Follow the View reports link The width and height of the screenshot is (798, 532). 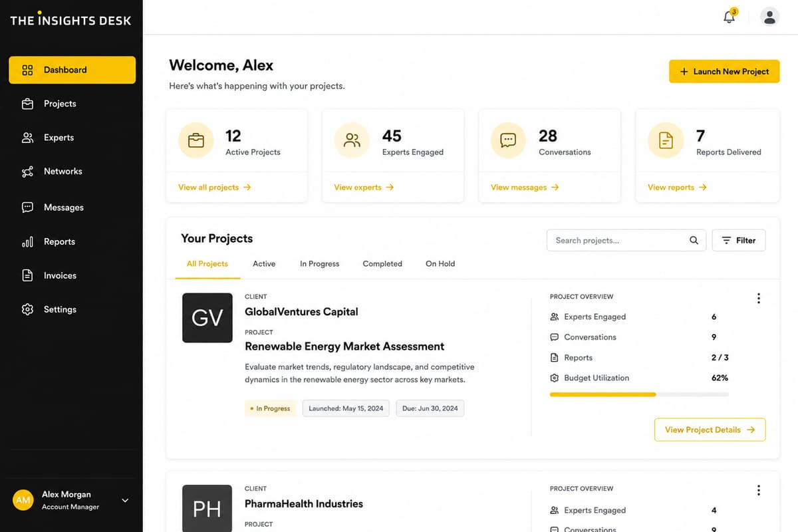[677, 188]
